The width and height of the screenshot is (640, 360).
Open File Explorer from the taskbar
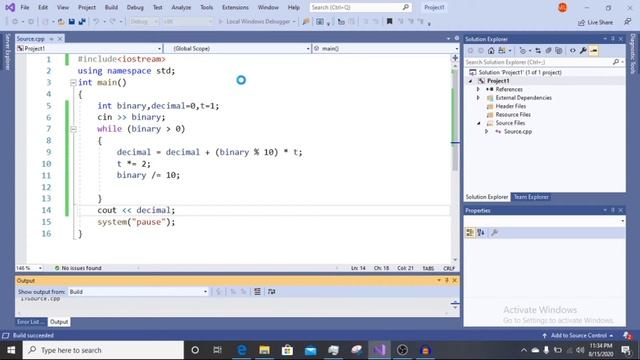(264, 350)
